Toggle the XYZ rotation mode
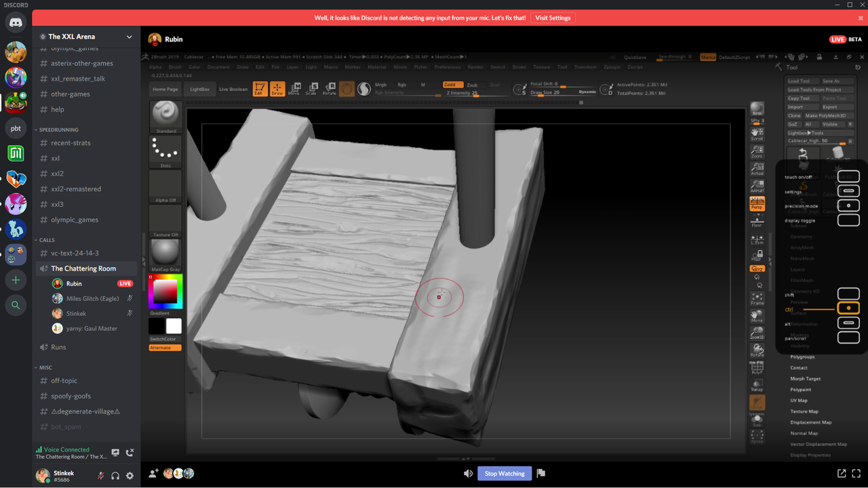Image resolution: width=868 pixels, height=488 pixels. tap(757, 269)
